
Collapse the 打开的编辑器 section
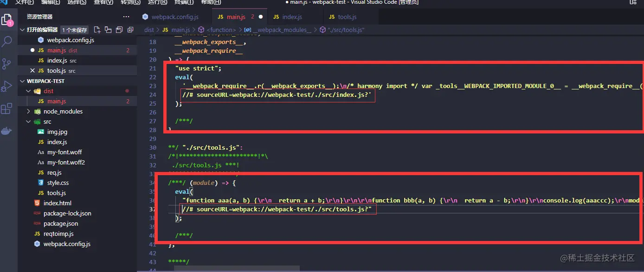click(22, 30)
